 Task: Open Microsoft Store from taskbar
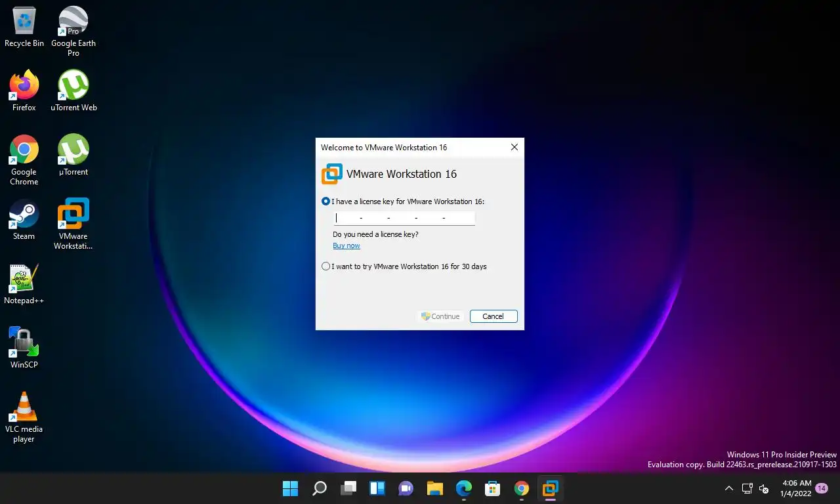tap(493, 488)
